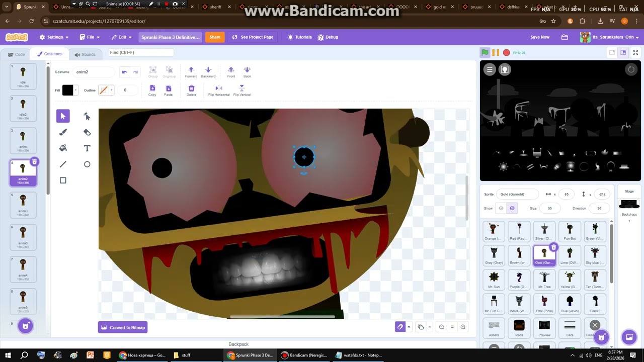
Task: Paste into the costume
Action: tap(169, 90)
